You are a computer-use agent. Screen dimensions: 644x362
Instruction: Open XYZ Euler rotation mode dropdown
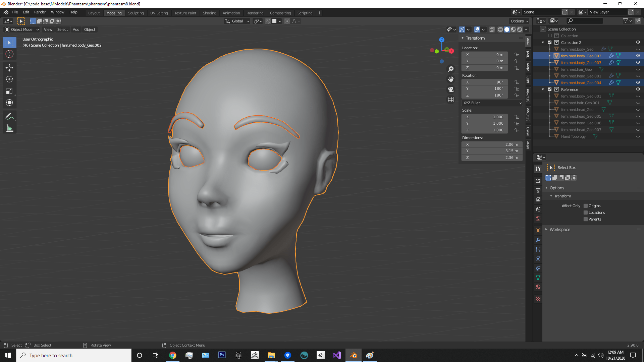point(492,103)
